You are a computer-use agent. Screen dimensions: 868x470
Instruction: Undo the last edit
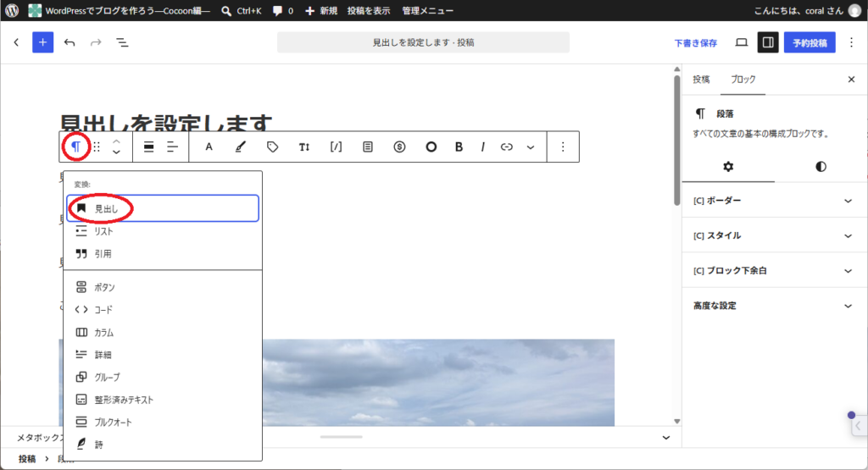coord(70,42)
